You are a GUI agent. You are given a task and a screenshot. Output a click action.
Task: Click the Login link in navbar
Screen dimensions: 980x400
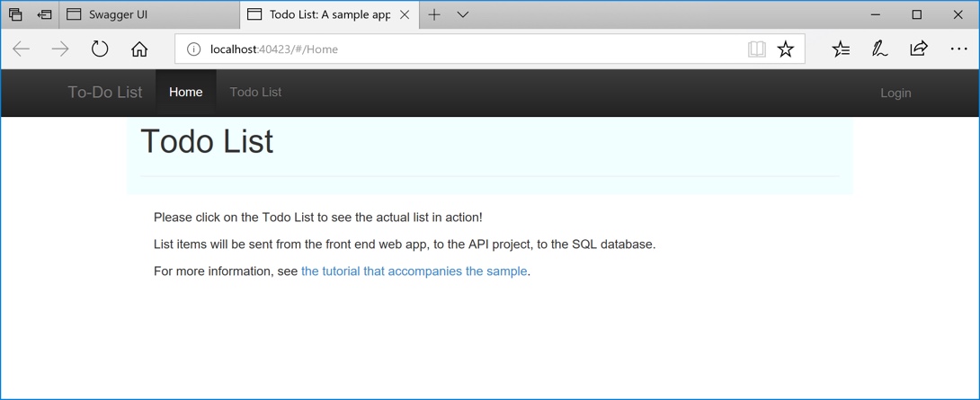pyautogui.click(x=895, y=93)
